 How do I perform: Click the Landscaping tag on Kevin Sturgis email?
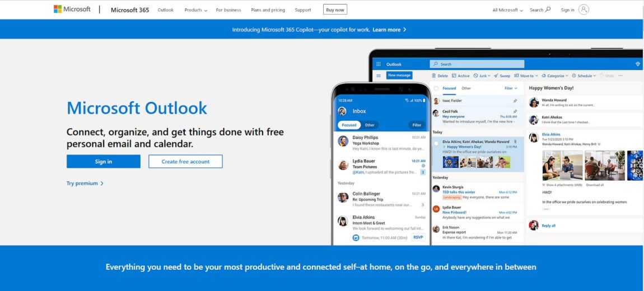click(452, 198)
